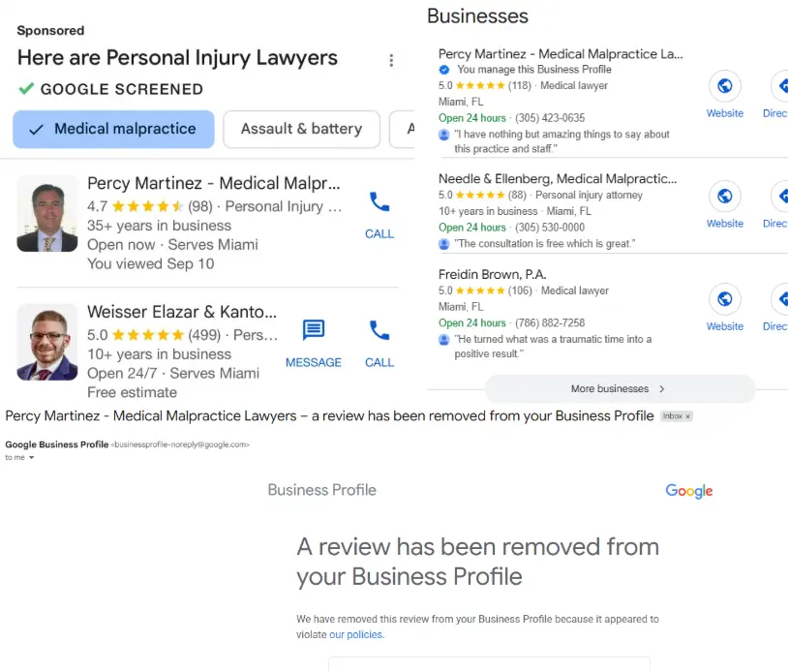Open the Needle & Ellenberg business listing
This screenshot has width=789, height=672.
click(x=557, y=179)
